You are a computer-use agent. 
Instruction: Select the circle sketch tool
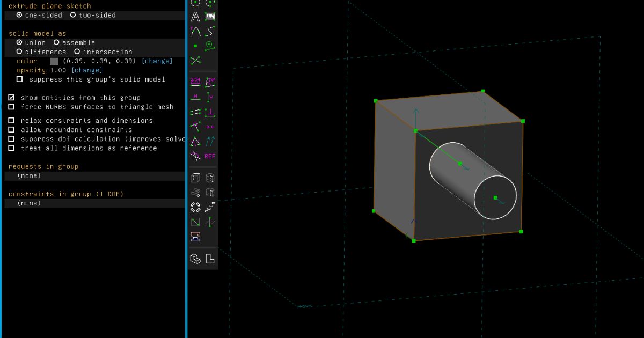pyautogui.click(x=195, y=3)
